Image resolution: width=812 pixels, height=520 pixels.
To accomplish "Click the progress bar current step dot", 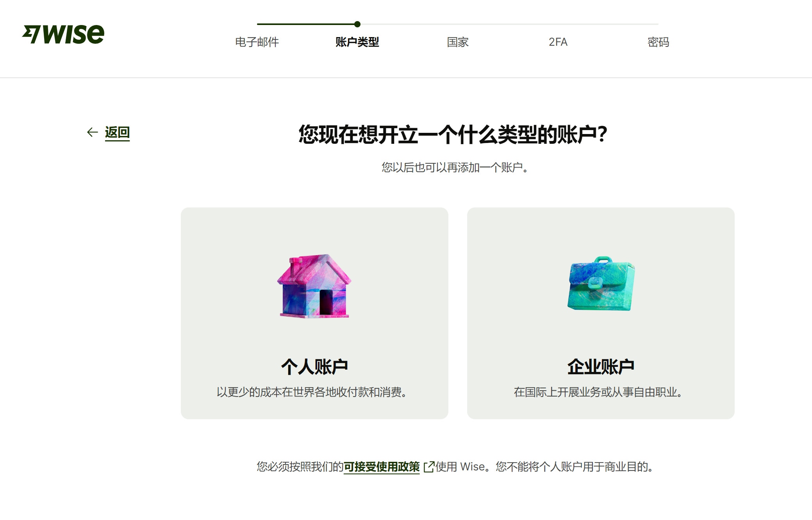I will (357, 24).
